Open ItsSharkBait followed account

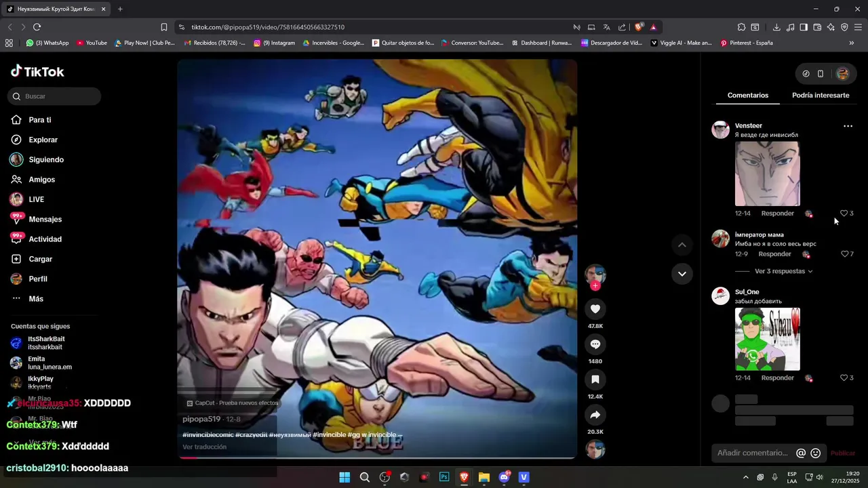[46, 343]
